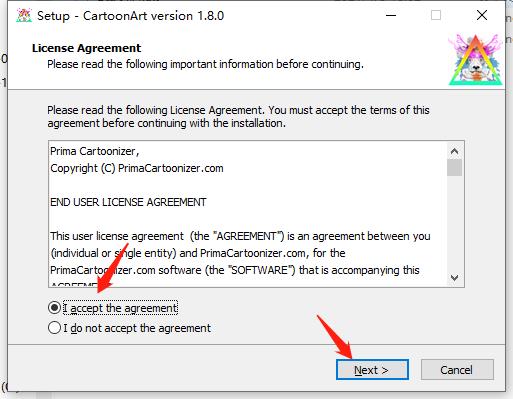
Task: Cancel the CartoonArt installation
Action: [x=457, y=369]
